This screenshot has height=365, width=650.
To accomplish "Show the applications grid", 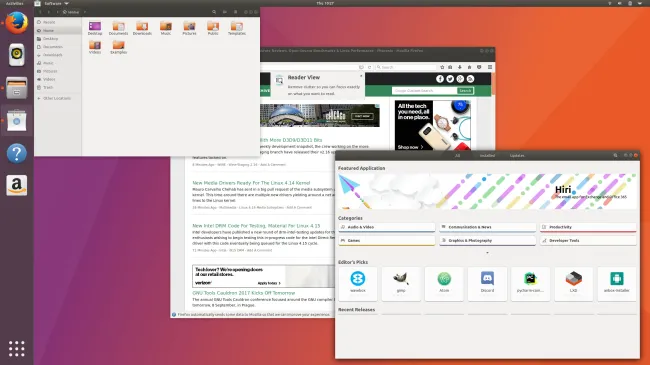I will [17, 348].
